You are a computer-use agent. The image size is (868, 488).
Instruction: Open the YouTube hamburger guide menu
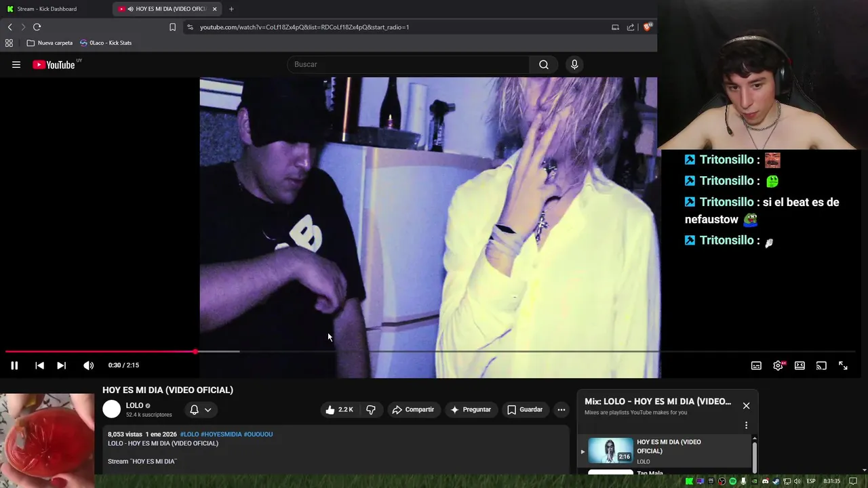(x=16, y=64)
